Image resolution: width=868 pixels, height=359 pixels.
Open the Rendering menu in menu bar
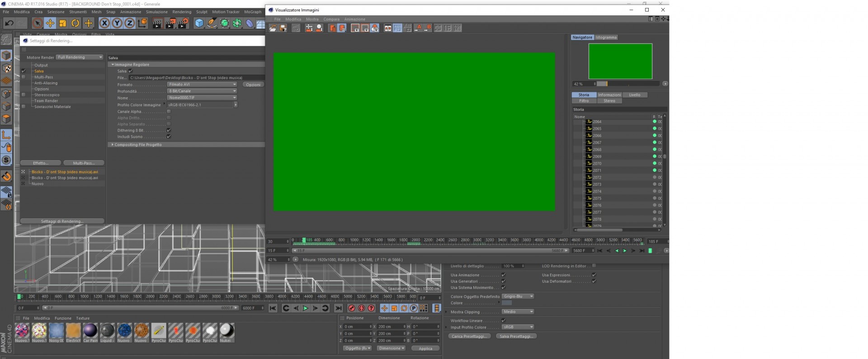182,12
